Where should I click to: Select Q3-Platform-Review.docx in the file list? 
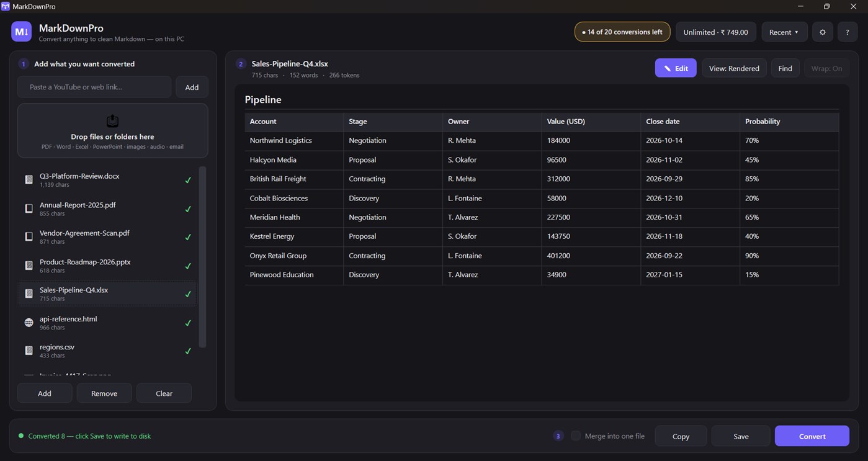click(x=108, y=180)
